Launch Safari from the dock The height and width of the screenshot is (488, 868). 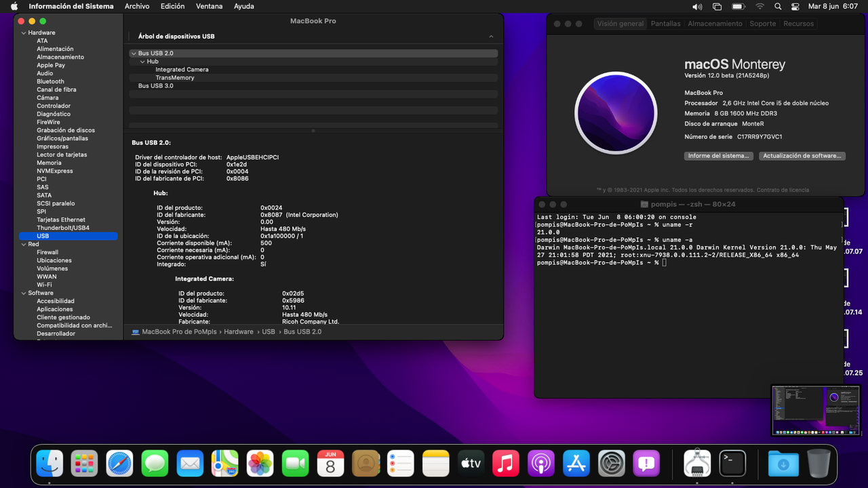pos(120,464)
